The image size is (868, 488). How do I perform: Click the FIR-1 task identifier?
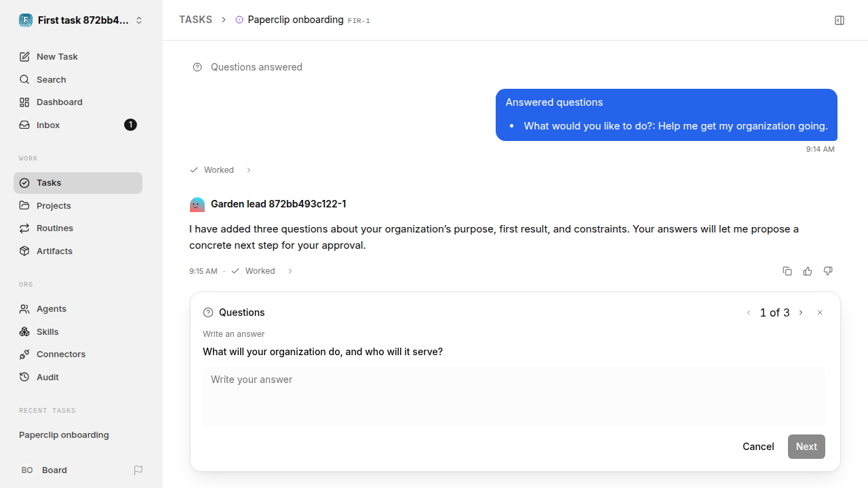point(359,21)
